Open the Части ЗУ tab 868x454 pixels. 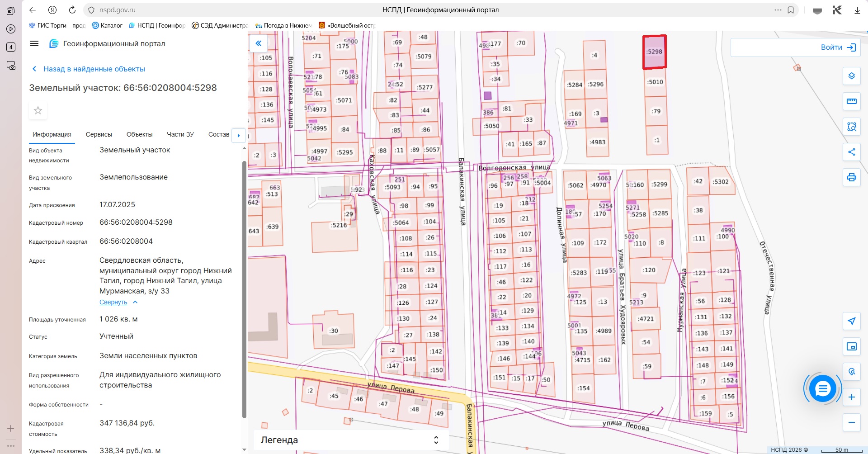pos(180,134)
